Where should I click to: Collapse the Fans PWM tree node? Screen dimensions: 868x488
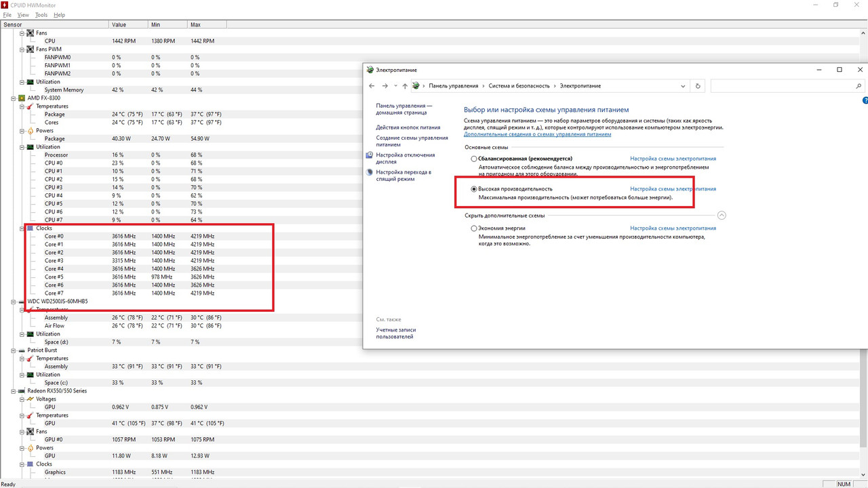(x=22, y=49)
